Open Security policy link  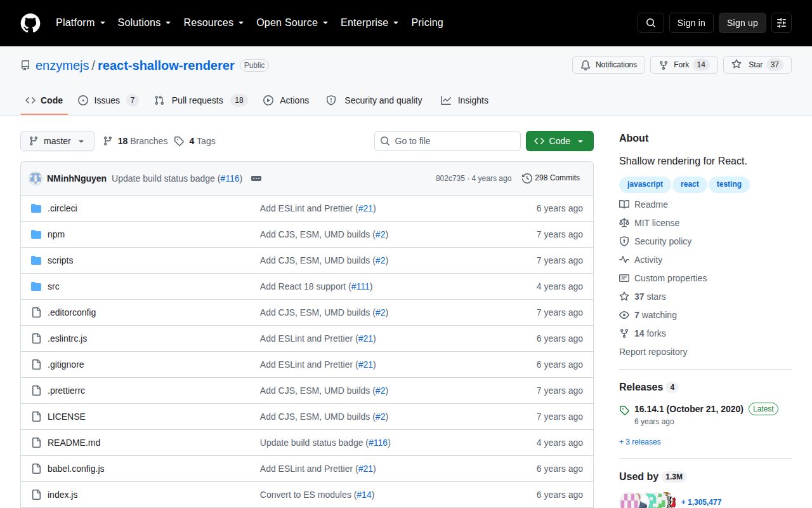pos(655,241)
